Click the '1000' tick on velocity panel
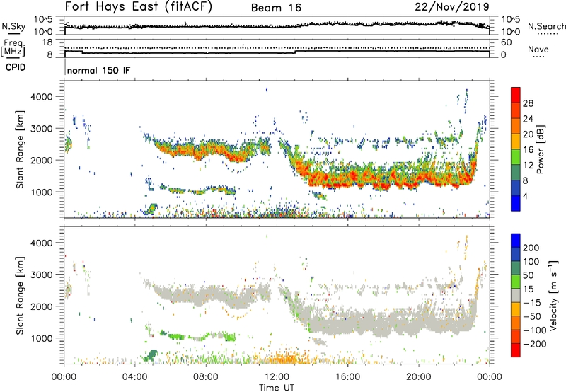Screen dimensions: 566x392 click(x=42, y=338)
